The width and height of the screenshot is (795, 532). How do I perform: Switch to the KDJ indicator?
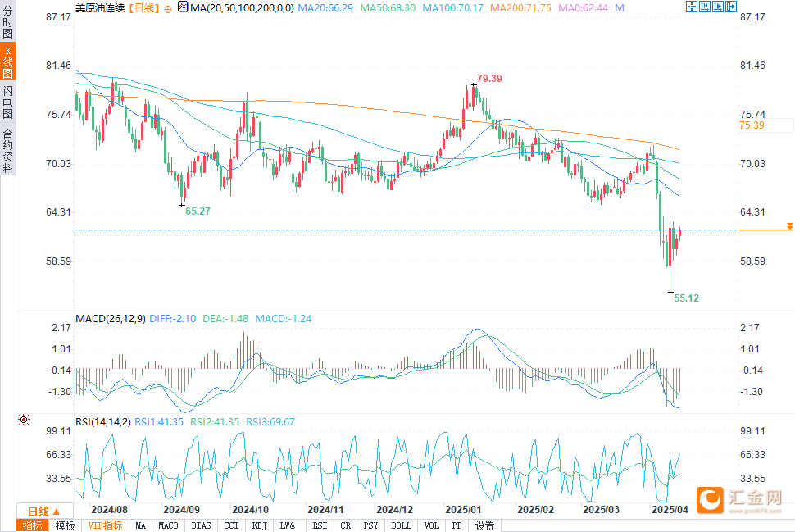point(259,526)
